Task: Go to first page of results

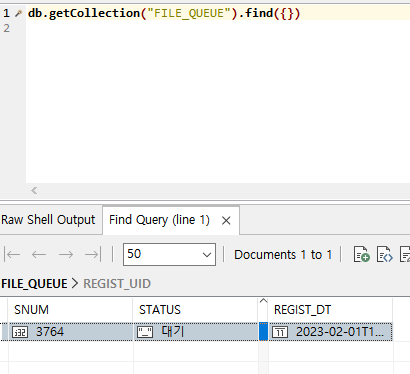Action: [x=12, y=255]
